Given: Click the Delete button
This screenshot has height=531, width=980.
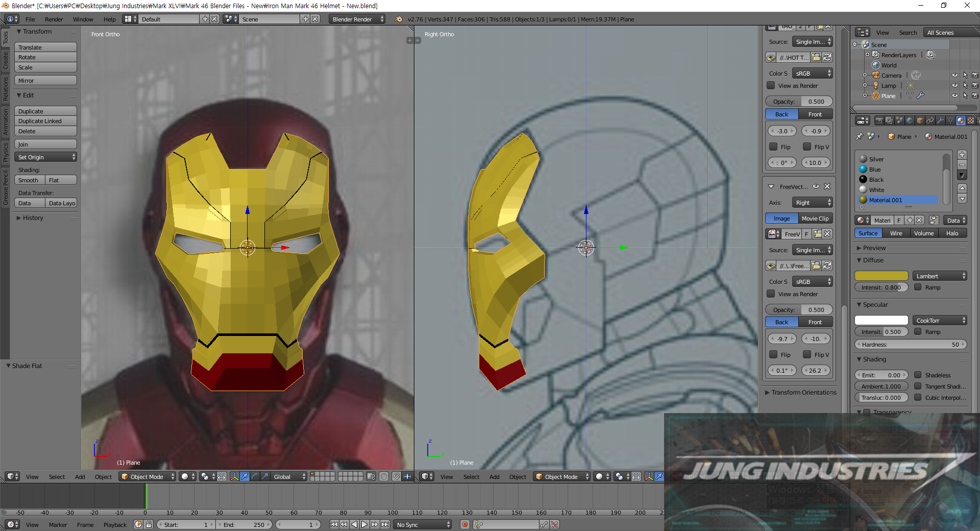Looking at the screenshot, I should [x=45, y=131].
